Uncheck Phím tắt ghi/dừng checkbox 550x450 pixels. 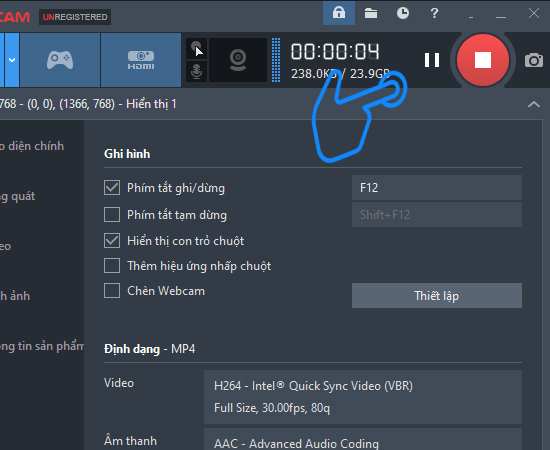[x=112, y=188]
